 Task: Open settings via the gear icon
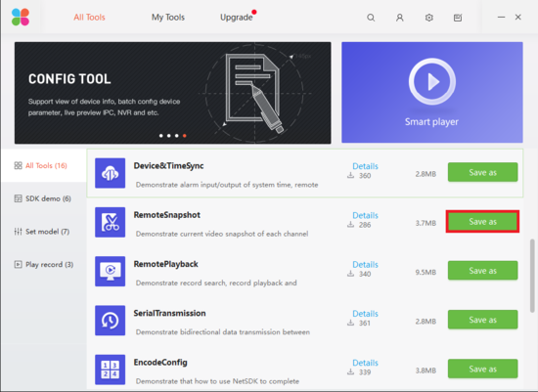coord(428,18)
